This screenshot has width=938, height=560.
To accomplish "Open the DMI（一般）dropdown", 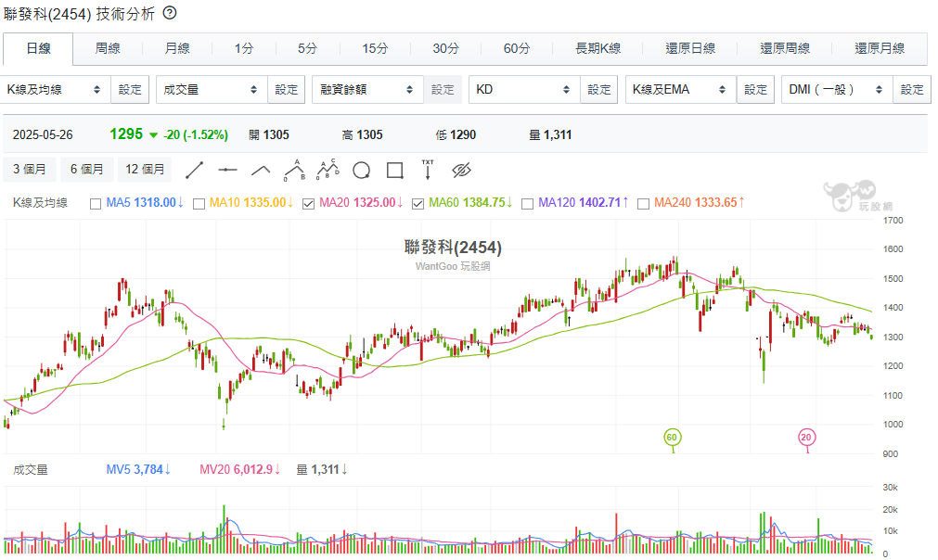I will 836,90.
